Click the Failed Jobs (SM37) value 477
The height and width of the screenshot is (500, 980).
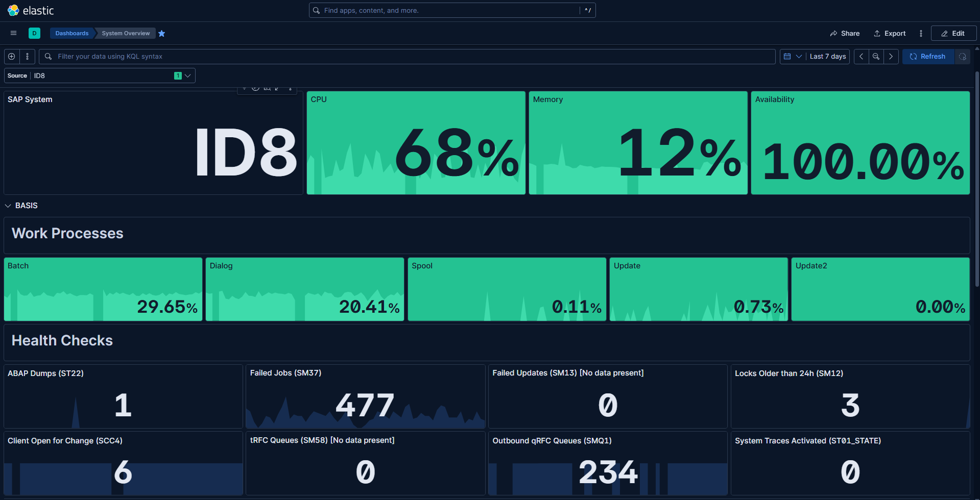pos(365,406)
